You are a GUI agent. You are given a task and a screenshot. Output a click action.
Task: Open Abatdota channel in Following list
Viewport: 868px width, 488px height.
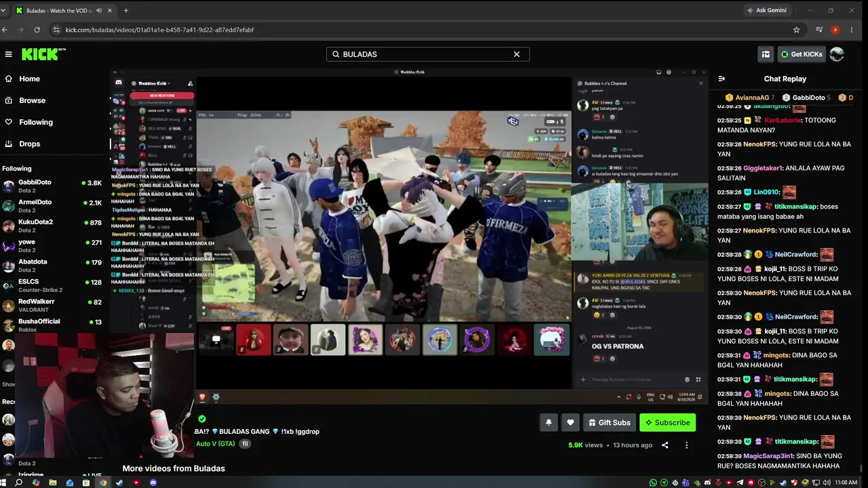pos(53,266)
